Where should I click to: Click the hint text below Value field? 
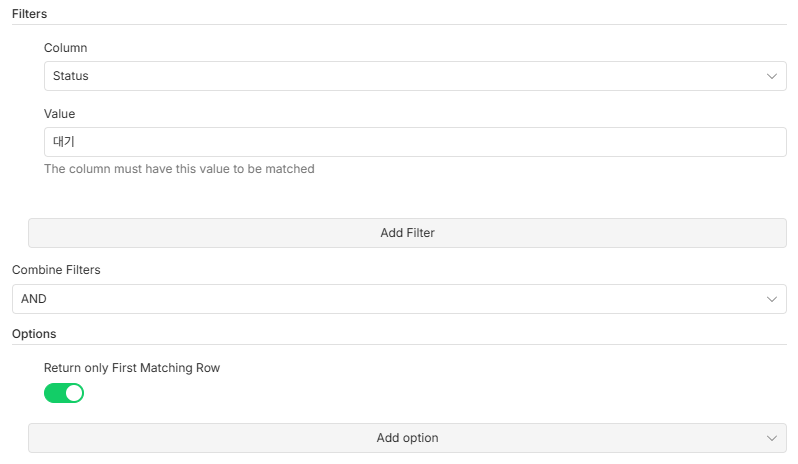[179, 169]
